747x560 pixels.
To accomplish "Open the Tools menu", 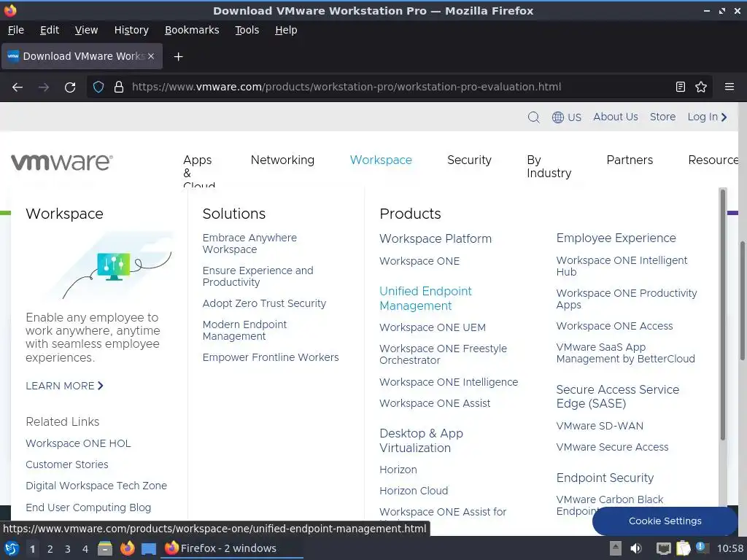I will pyautogui.click(x=247, y=30).
